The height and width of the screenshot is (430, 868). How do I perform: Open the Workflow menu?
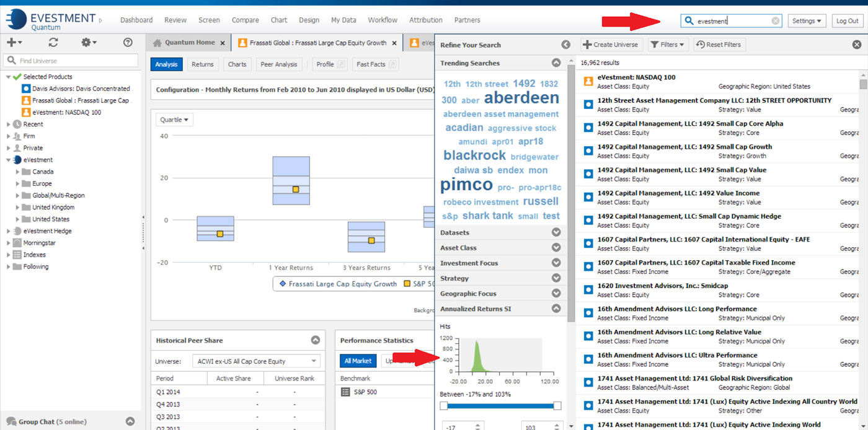point(383,20)
